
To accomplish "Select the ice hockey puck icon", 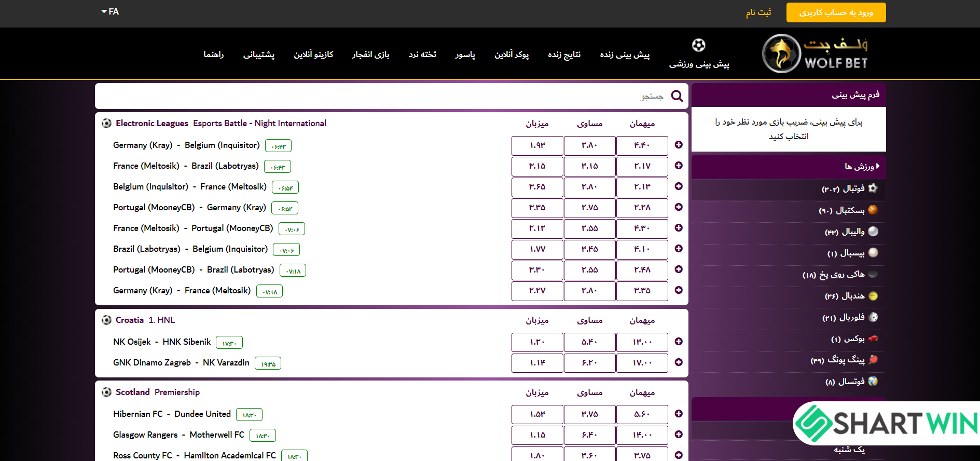I will coord(873,274).
